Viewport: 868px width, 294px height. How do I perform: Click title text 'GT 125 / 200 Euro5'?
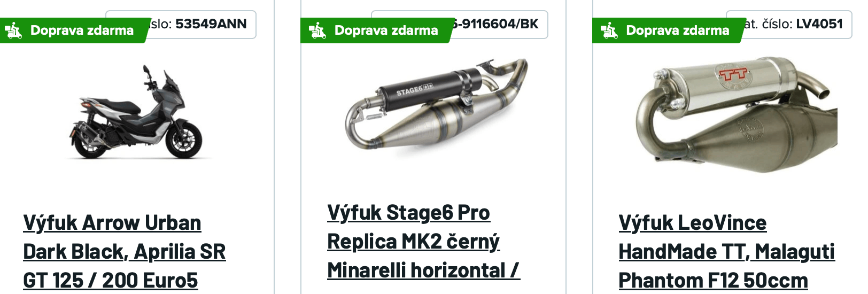pos(111,280)
